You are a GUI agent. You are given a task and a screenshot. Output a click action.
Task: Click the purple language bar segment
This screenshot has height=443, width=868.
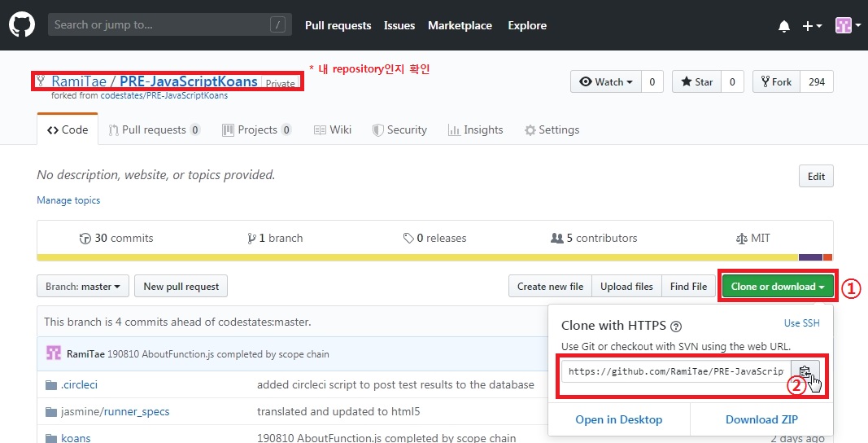810,257
